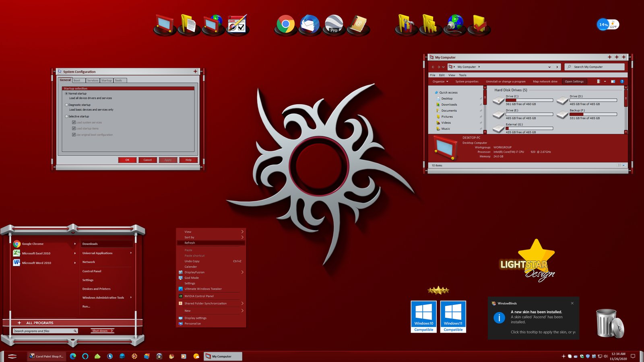Image resolution: width=644 pixels, height=362 pixels.
Task: Expand the New submenu in context menu
Action: [x=242, y=311]
